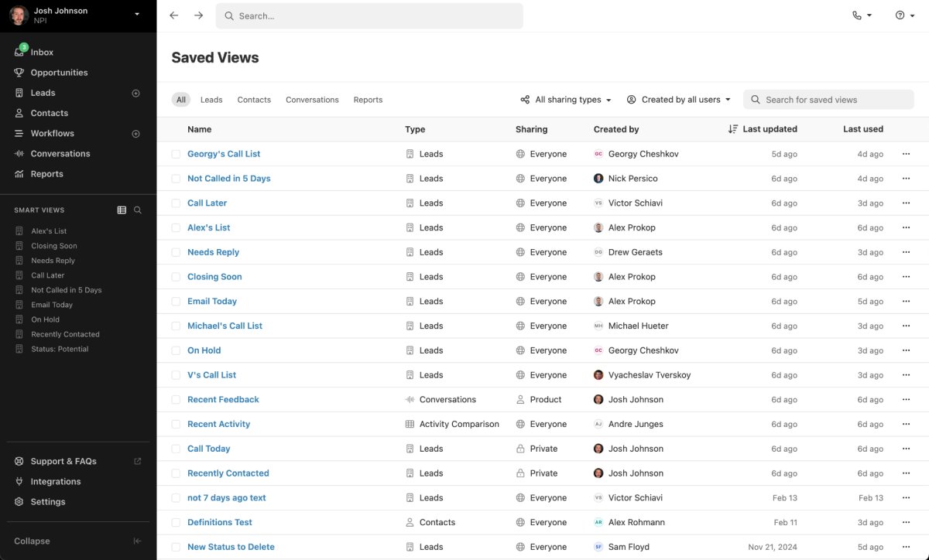Switch to the All tab
Screen dimensions: 929x560
coord(181,100)
